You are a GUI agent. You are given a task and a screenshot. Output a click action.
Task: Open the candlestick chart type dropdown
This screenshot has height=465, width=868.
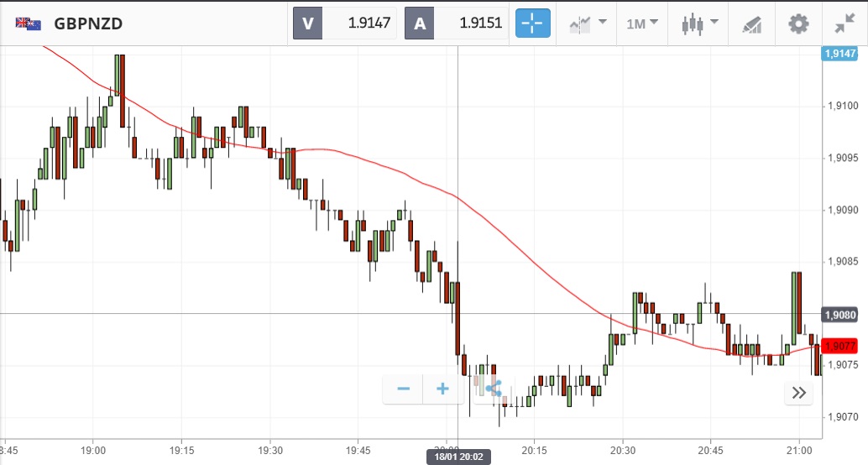tap(700, 24)
